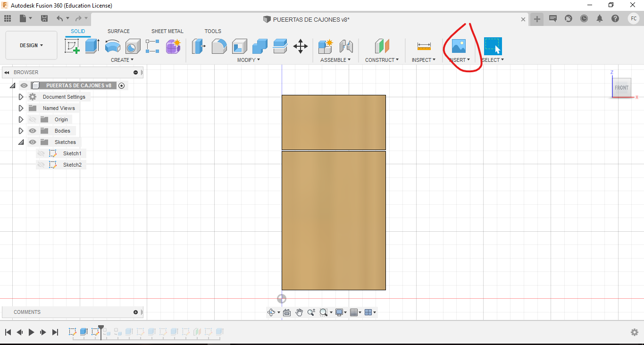The height and width of the screenshot is (345, 644).
Task: Show Sketch2 using its eye icon
Action: (41, 165)
